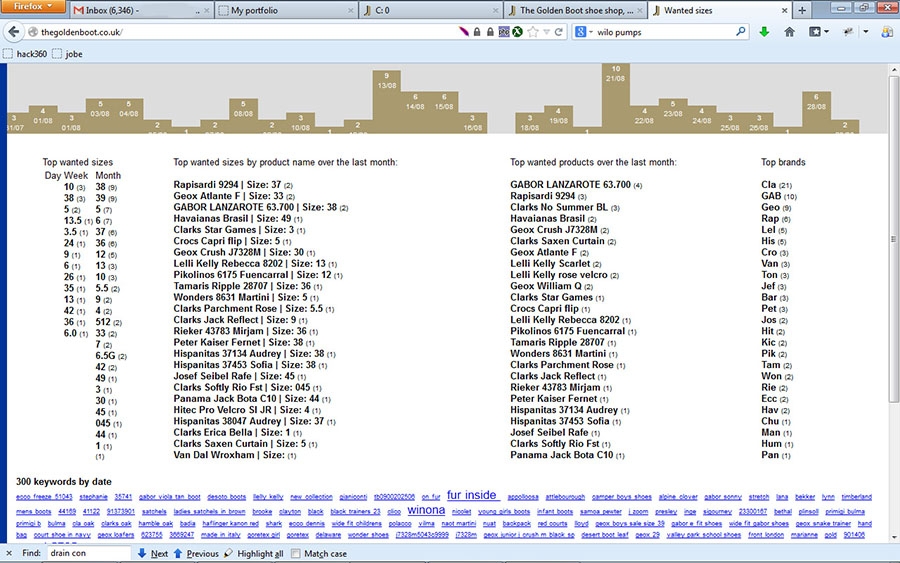Click the search magnifier icon
Screen dimensions: 900x563
[741, 32]
